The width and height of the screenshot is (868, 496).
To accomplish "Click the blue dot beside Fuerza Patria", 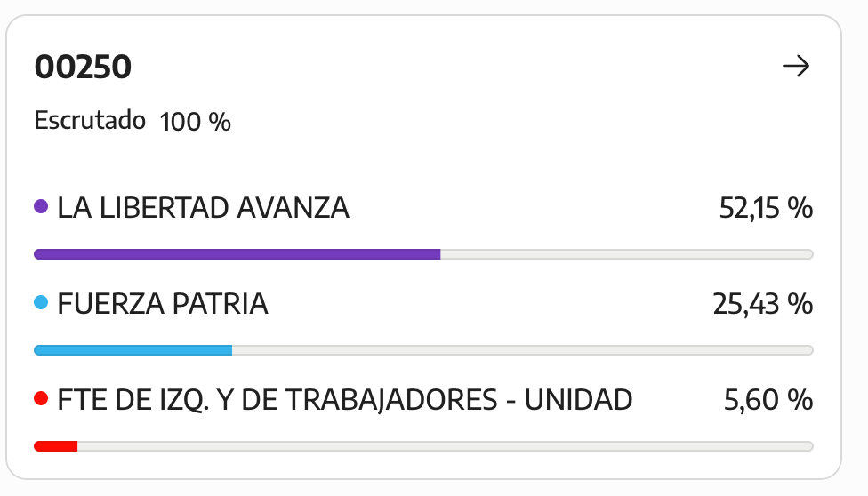I will point(41,302).
